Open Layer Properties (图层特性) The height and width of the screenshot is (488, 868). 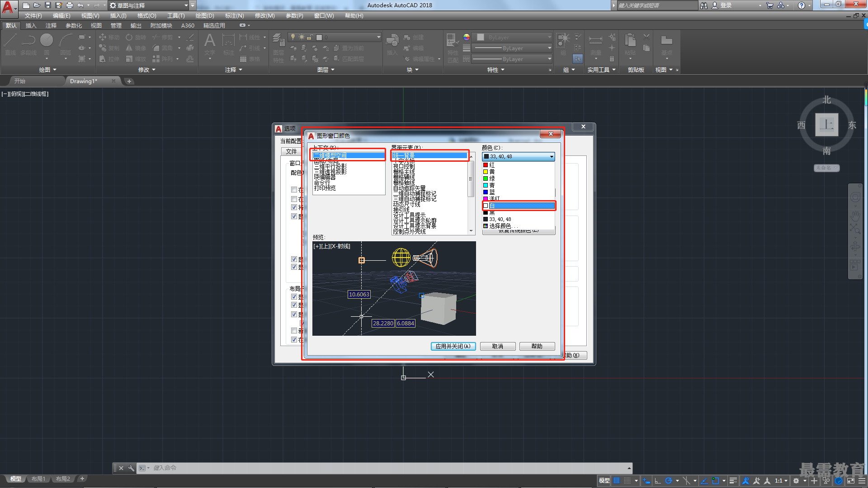point(278,47)
